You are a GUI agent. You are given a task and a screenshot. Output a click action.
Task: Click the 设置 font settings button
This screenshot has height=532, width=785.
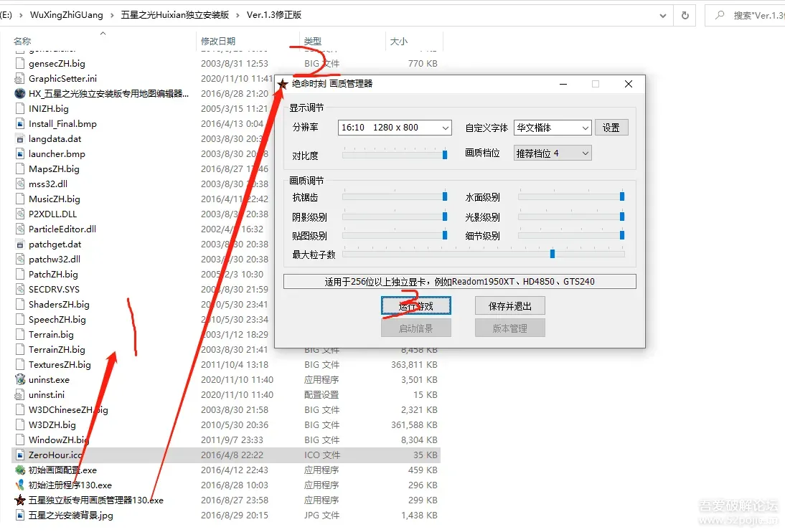pyautogui.click(x=611, y=128)
